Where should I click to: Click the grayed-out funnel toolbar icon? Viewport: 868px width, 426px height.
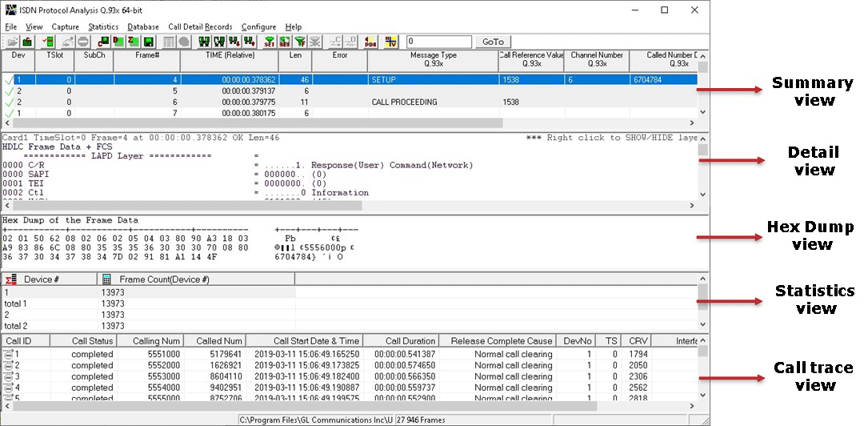point(314,42)
